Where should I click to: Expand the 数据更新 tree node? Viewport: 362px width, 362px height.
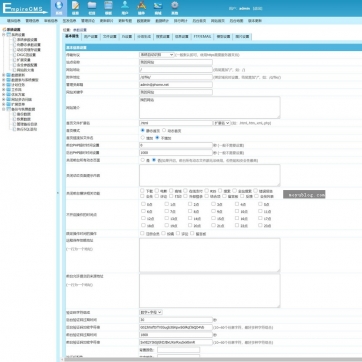pos(4,75)
